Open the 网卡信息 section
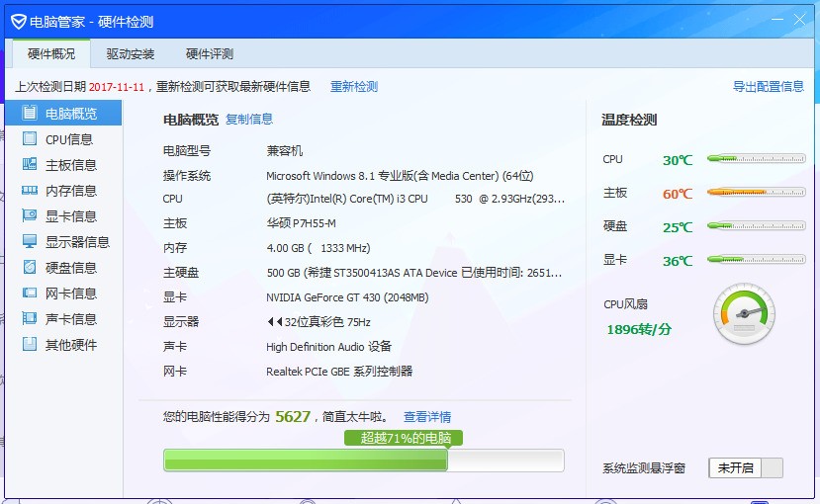 coord(62,293)
